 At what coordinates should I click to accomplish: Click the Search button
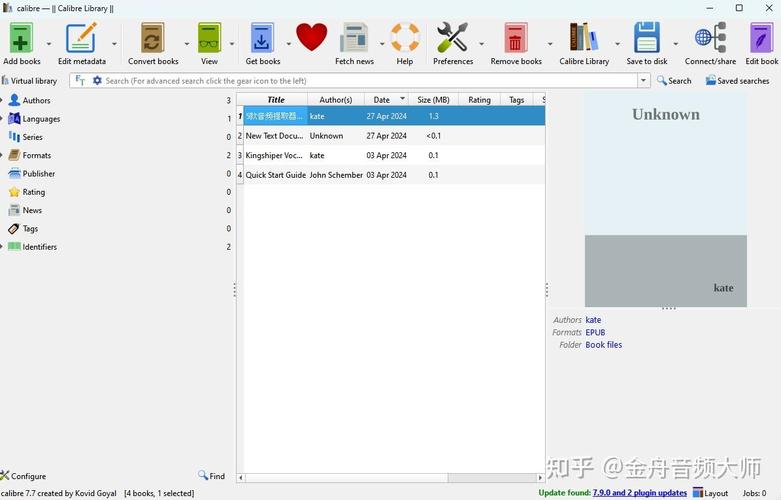pyautogui.click(x=674, y=81)
